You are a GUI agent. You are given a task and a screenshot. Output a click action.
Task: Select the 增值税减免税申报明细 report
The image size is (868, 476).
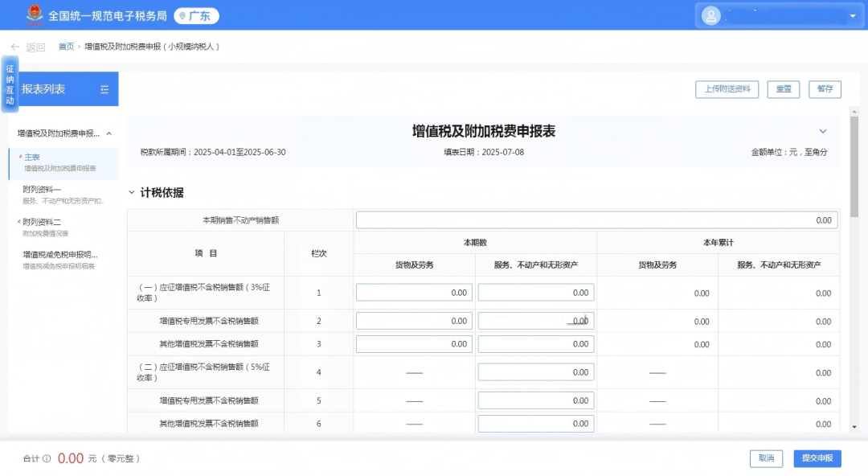click(x=50, y=254)
